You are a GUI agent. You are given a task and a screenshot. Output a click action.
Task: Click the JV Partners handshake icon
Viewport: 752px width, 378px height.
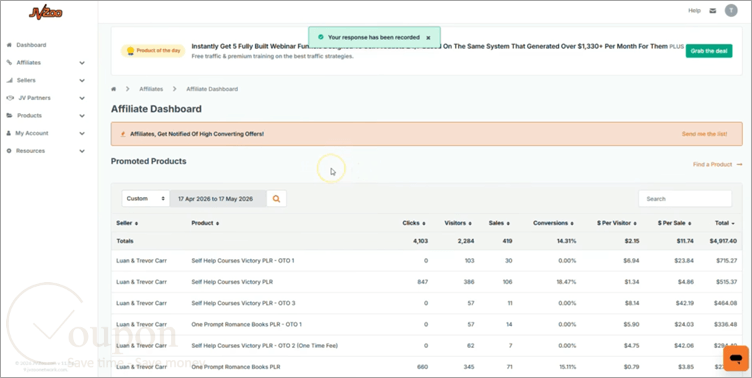10,98
